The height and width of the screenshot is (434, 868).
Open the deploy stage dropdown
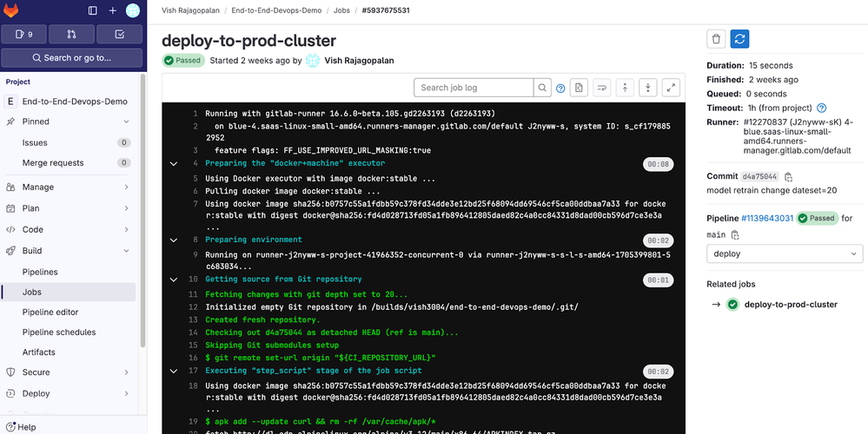785,253
